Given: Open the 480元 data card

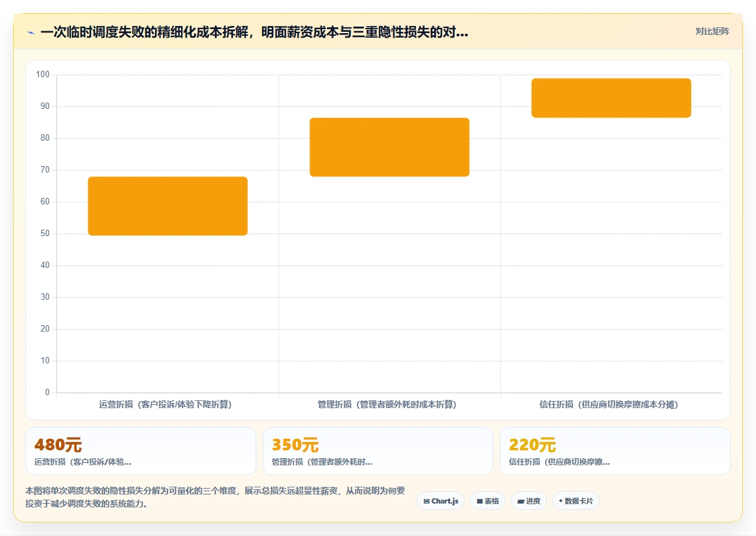Looking at the screenshot, I should click(x=141, y=451).
